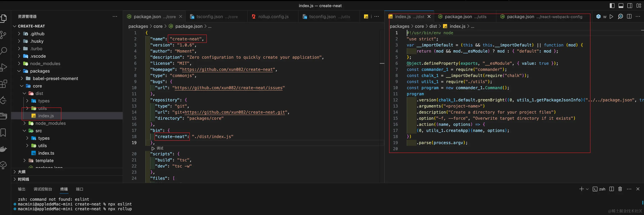Open more terminal panel actions

[629, 189]
